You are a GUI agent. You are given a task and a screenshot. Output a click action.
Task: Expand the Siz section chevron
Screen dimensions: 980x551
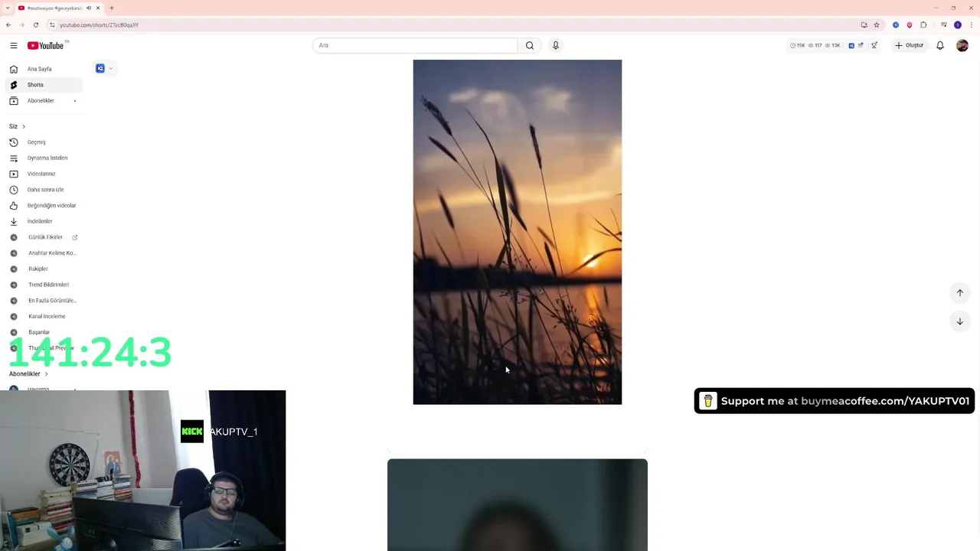tap(24, 126)
